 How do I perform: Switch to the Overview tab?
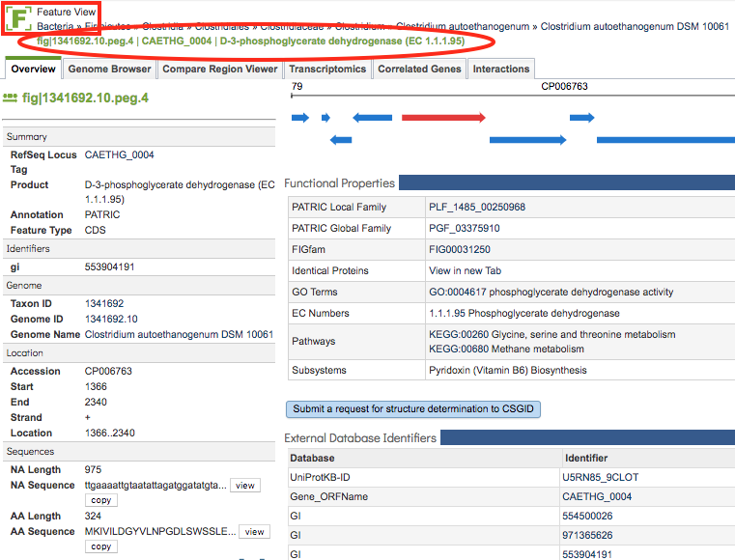pyautogui.click(x=33, y=69)
